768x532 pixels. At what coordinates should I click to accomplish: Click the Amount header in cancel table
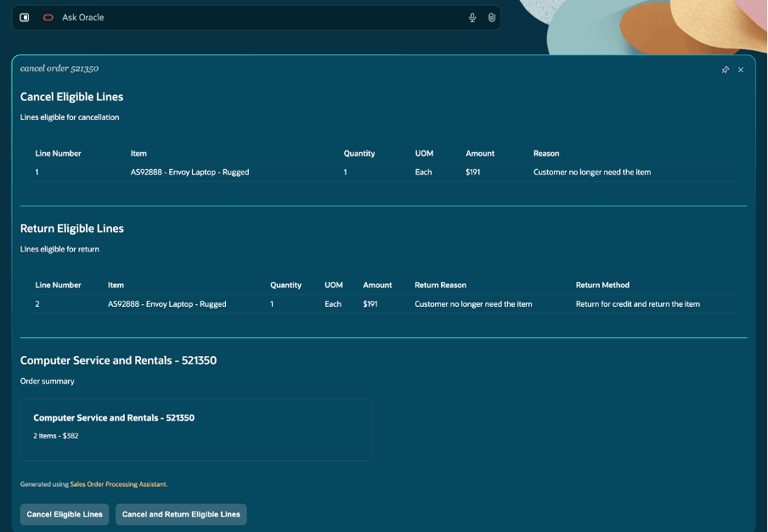tap(480, 153)
